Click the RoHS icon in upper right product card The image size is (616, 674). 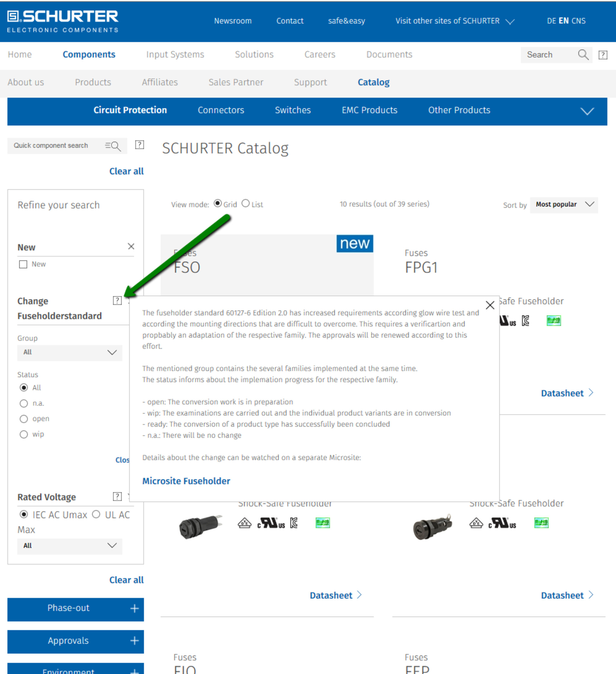(x=553, y=321)
